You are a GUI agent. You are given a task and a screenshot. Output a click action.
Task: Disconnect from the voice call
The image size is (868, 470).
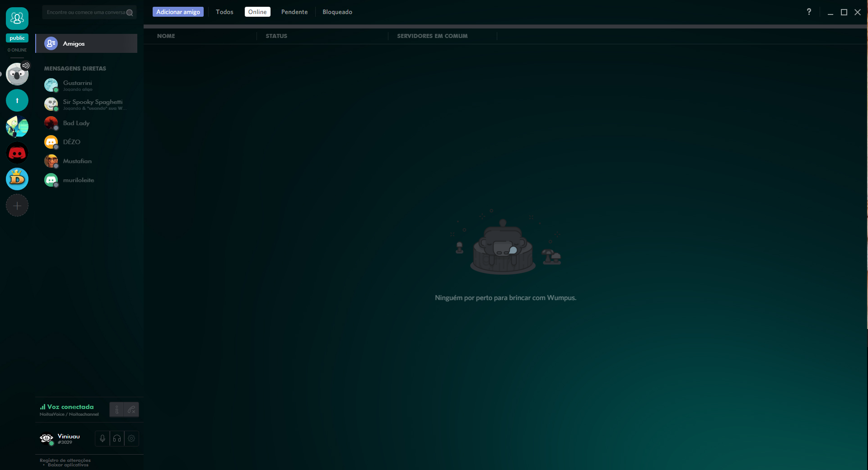(131, 409)
